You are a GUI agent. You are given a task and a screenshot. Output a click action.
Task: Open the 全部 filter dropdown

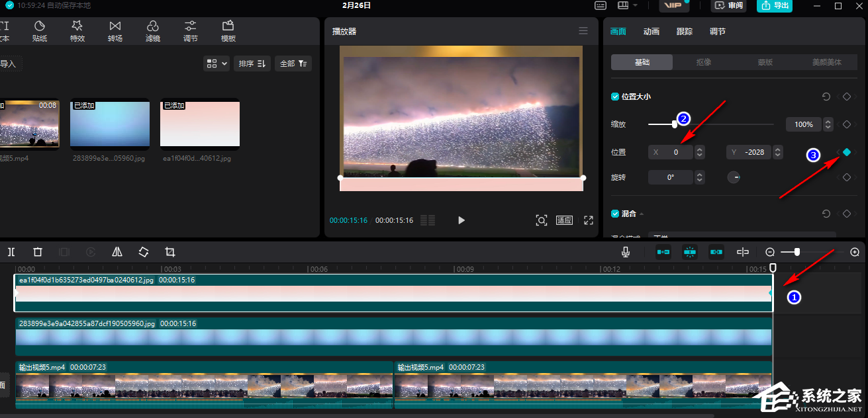[293, 63]
